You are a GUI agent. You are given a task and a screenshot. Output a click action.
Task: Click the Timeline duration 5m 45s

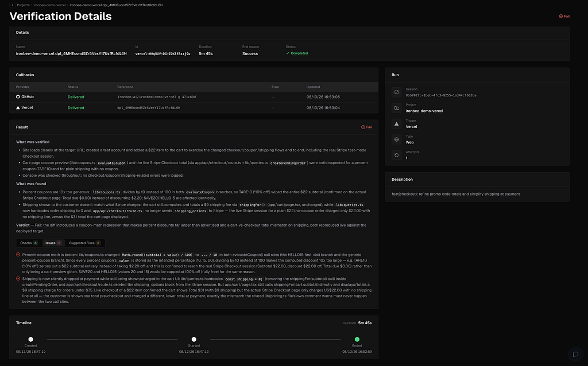click(x=365, y=323)
